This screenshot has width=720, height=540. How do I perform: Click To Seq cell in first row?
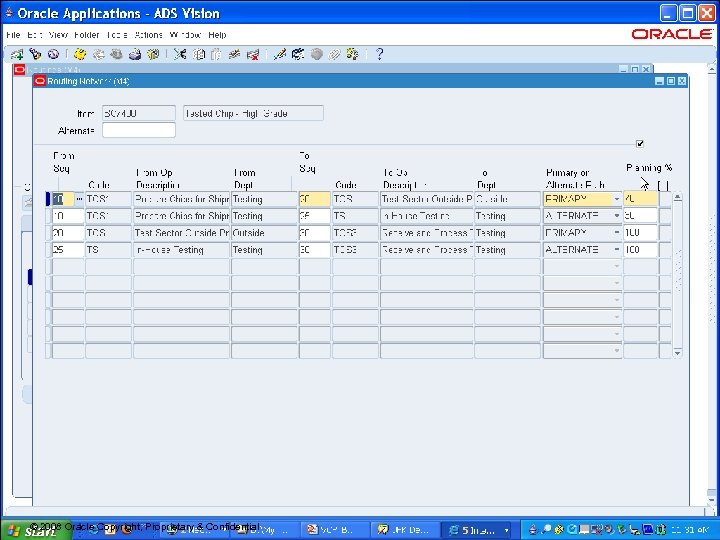(x=315, y=199)
